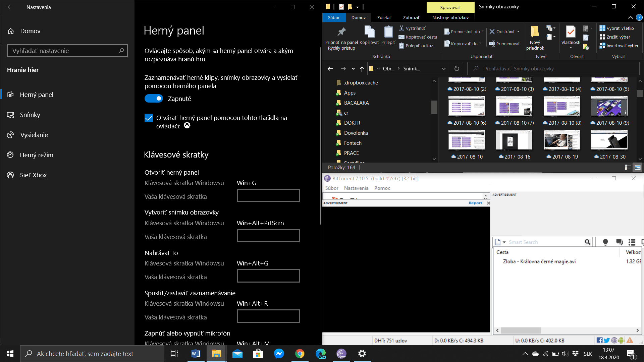
Task: Open the Vysielanie settings page
Action: [67, 135]
